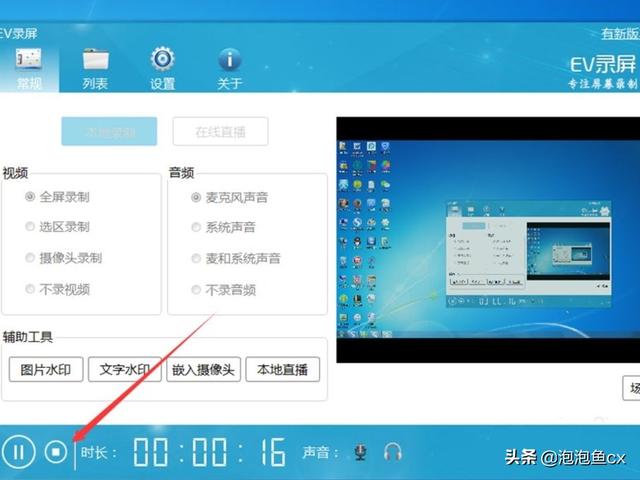Screen dimensions: 640x480
Task: Stop the recording
Action: point(56,452)
